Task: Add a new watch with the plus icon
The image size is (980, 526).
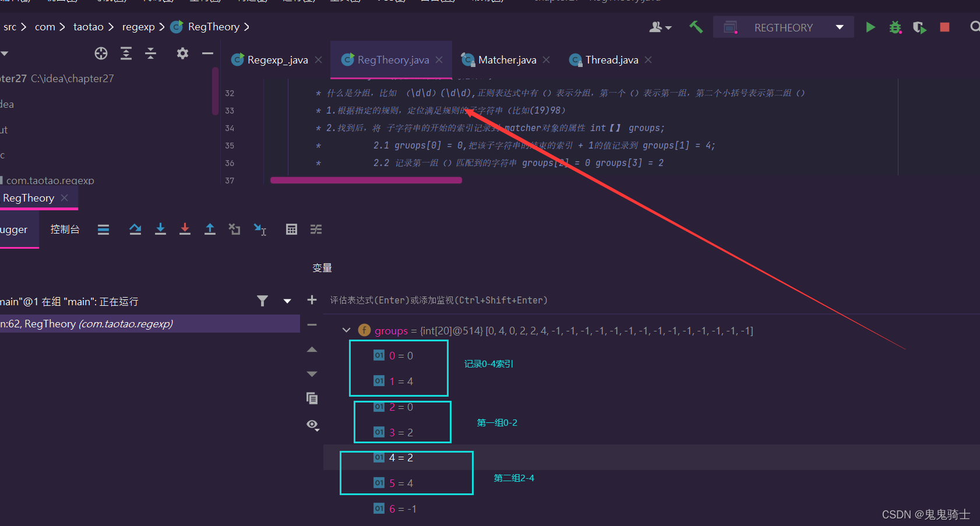Action: (x=312, y=300)
